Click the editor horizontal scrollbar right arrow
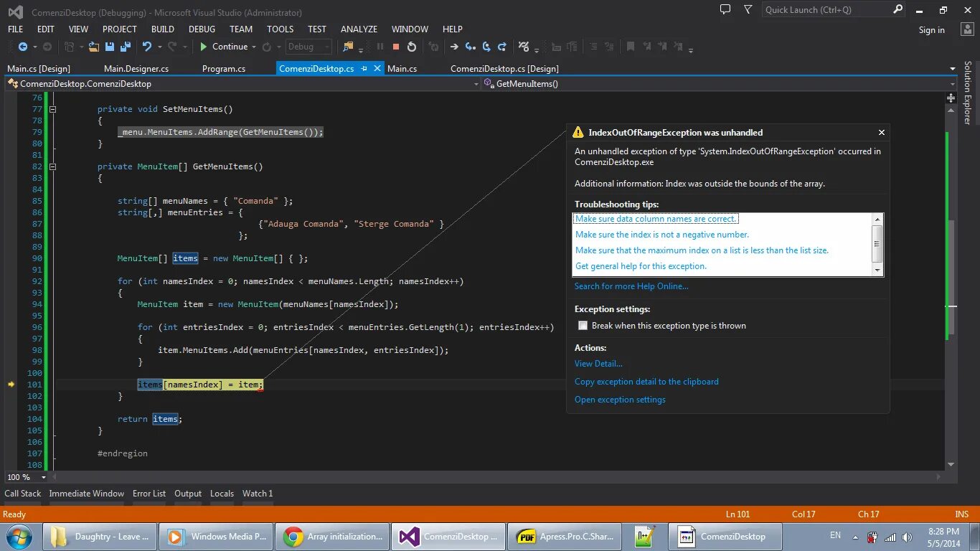This screenshot has width=980, height=551. (x=939, y=477)
